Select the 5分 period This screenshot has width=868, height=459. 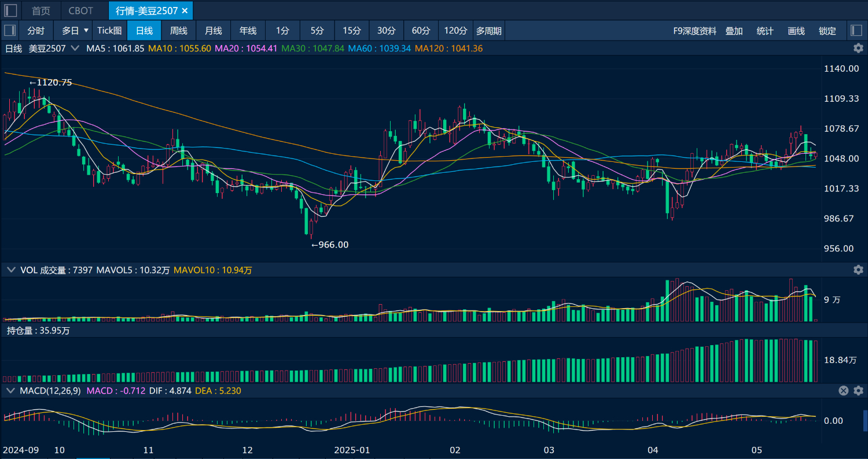pos(317,31)
